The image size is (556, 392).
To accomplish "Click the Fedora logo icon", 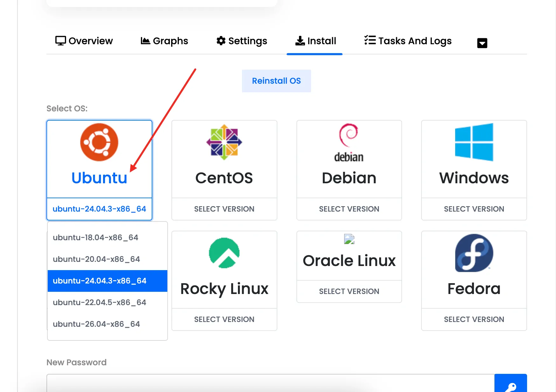I will tap(474, 253).
